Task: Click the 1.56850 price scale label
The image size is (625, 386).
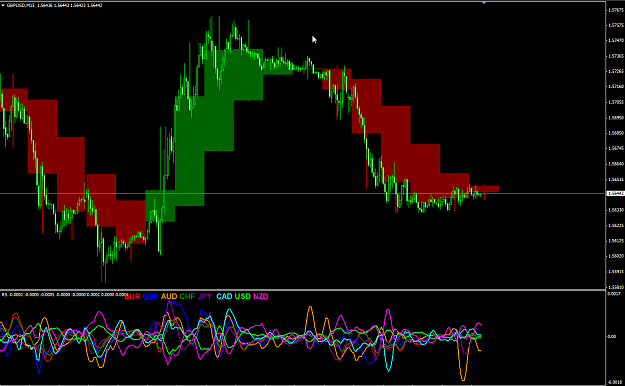Action: 616,133
